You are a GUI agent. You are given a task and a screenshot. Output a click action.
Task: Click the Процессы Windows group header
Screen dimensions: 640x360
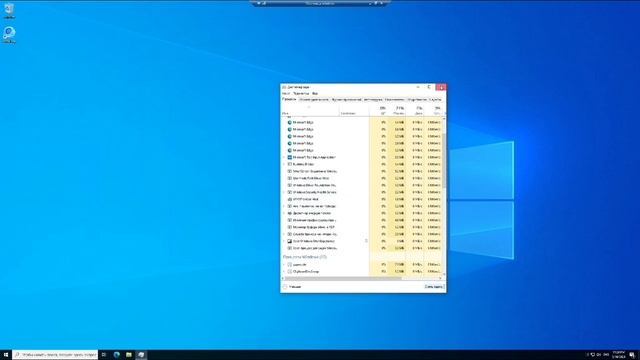[304, 257]
